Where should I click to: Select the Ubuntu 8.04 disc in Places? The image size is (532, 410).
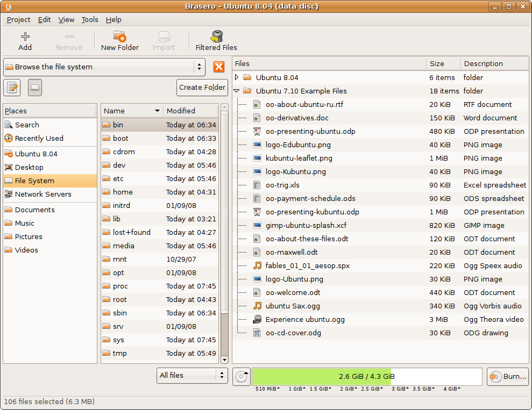tap(36, 154)
